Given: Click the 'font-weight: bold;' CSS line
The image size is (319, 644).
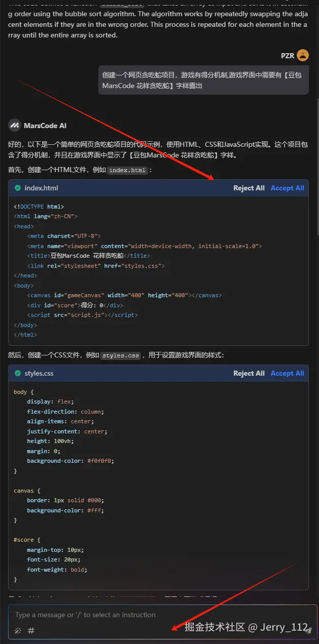Looking at the screenshot, I should click(57, 570).
